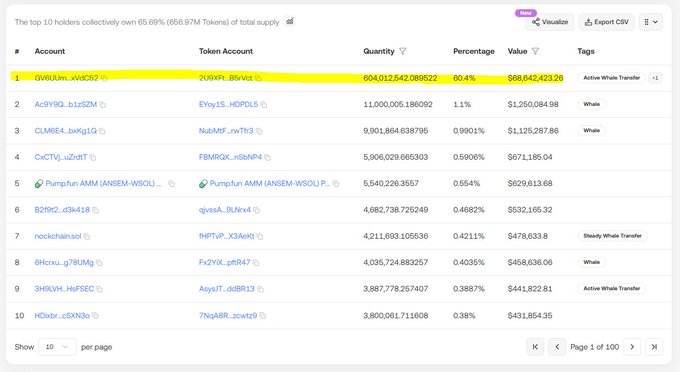Copy token account 7NqA8R...zcwtz9
The height and width of the screenshot is (372, 680).
pos(262,316)
